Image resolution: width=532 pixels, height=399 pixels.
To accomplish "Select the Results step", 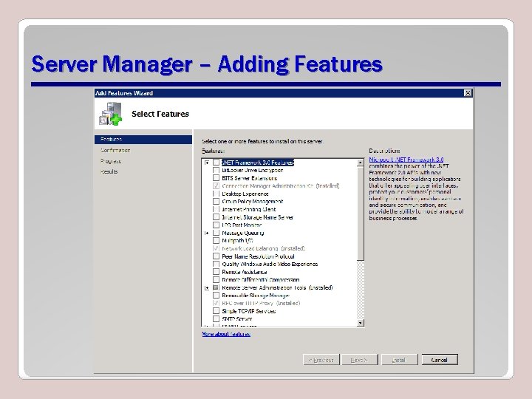I will [x=109, y=171].
